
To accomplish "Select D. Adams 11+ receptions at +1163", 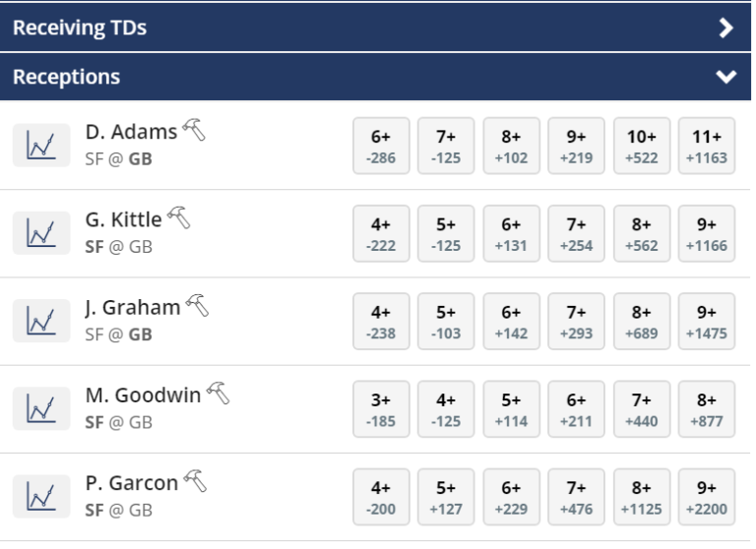I will click(x=707, y=146).
